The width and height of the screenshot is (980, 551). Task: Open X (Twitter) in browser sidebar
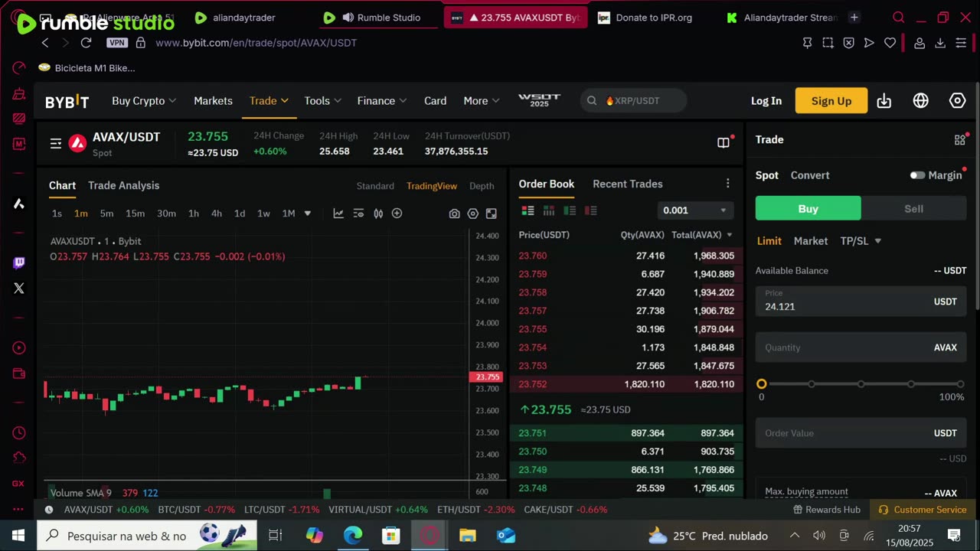point(19,289)
